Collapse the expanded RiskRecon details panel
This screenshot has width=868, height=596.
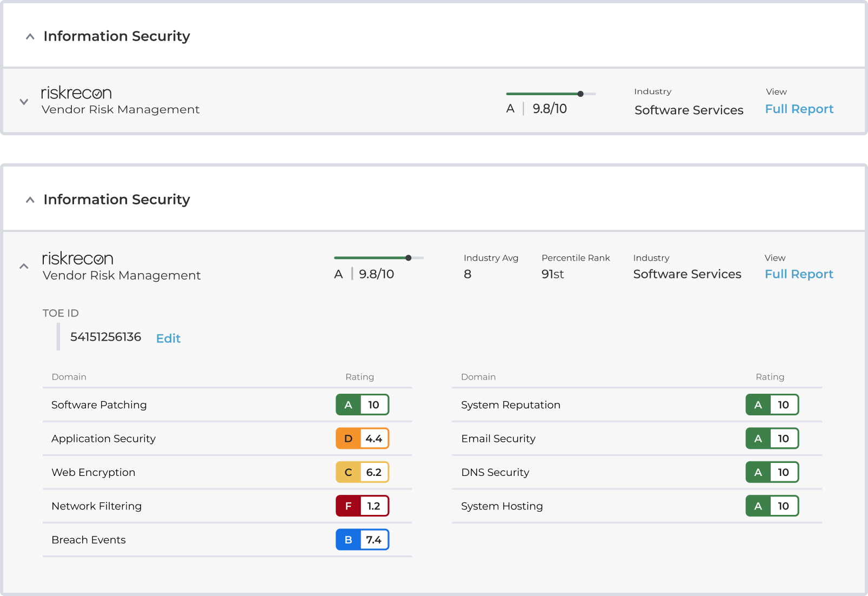[23, 266]
